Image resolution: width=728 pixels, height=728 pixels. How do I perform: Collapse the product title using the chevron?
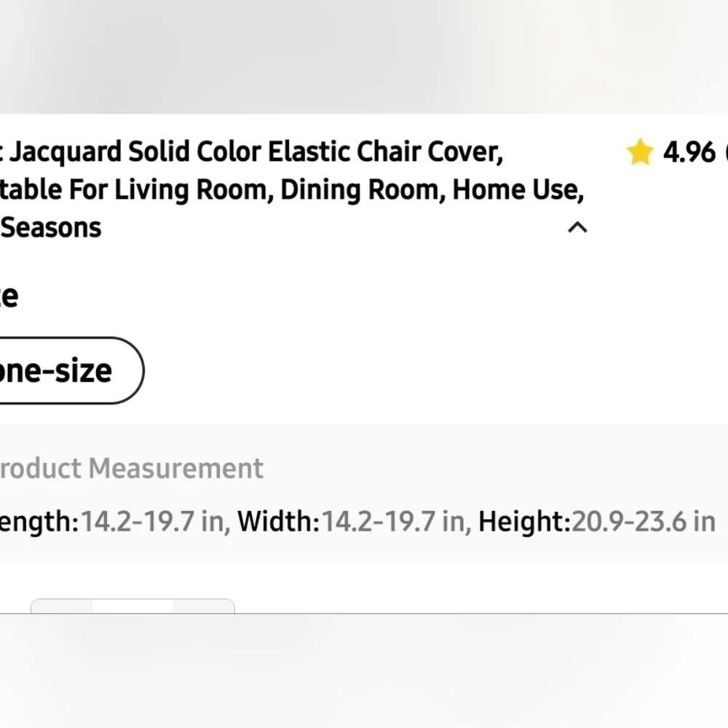(577, 228)
